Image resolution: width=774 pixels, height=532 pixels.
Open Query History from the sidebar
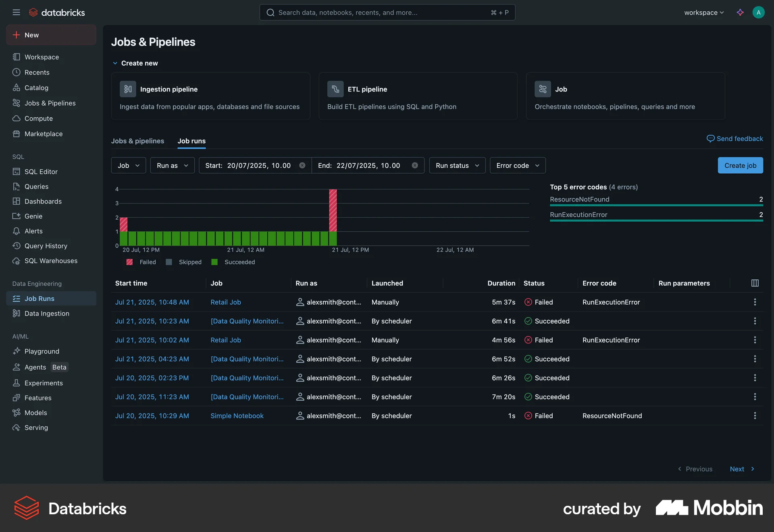tap(46, 246)
